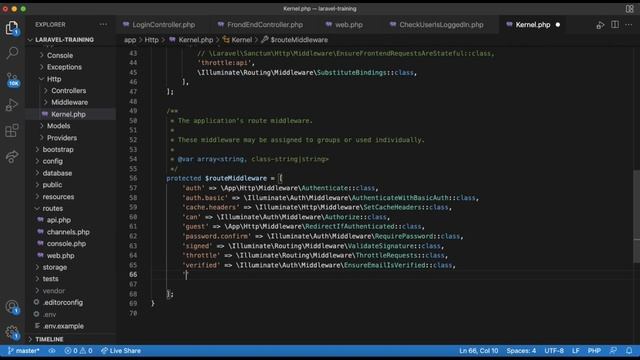Expand the Models folder

tap(58, 126)
